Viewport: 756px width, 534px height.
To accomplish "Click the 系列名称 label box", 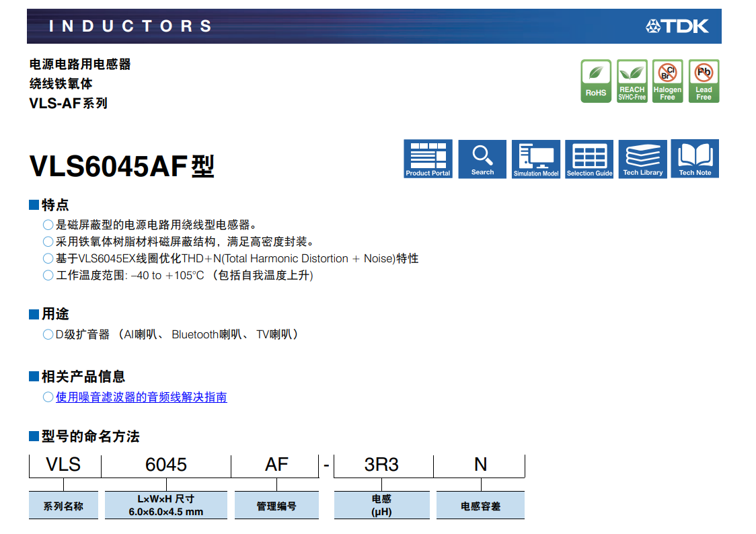I will pos(64,506).
